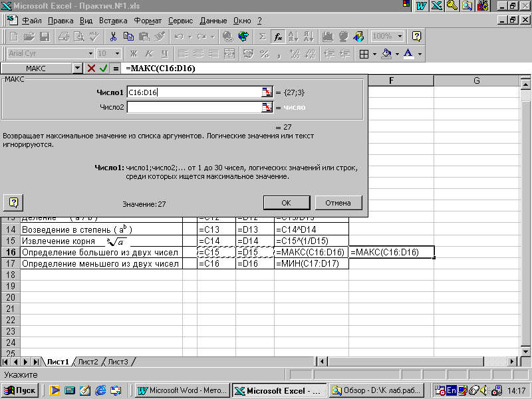Click the Paste Function fx icon
The width and height of the screenshot is (532, 399).
[278, 37]
